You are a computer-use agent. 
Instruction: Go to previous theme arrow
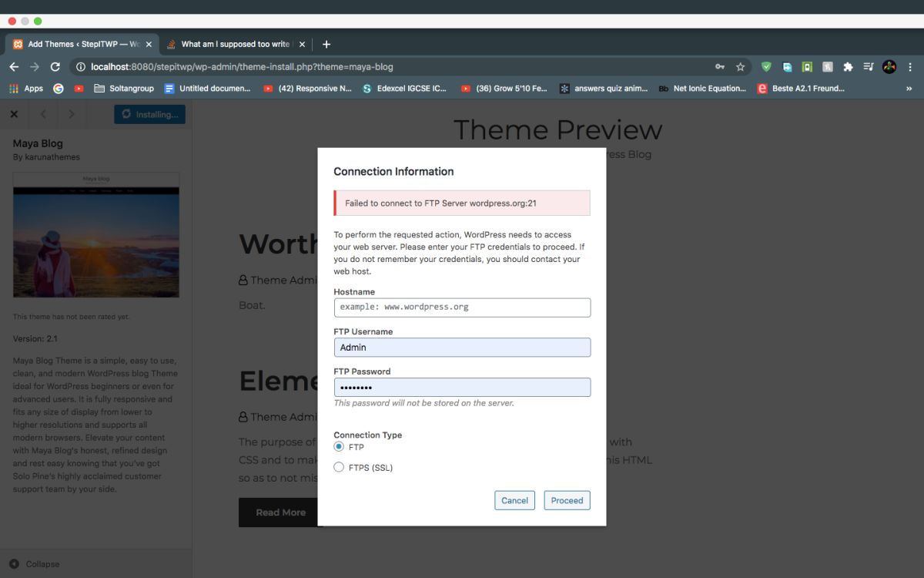[x=43, y=114]
